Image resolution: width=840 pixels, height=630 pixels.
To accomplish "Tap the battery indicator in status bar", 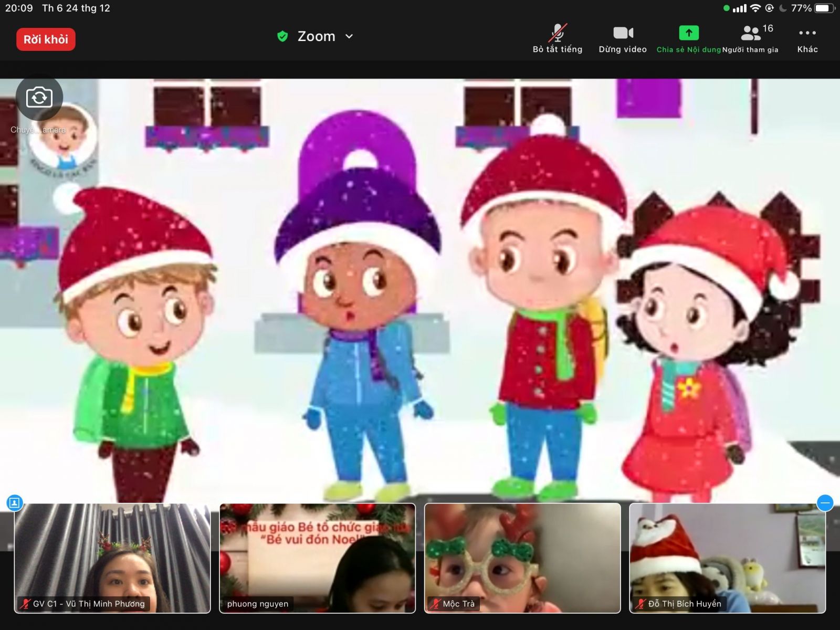I will click(824, 8).
